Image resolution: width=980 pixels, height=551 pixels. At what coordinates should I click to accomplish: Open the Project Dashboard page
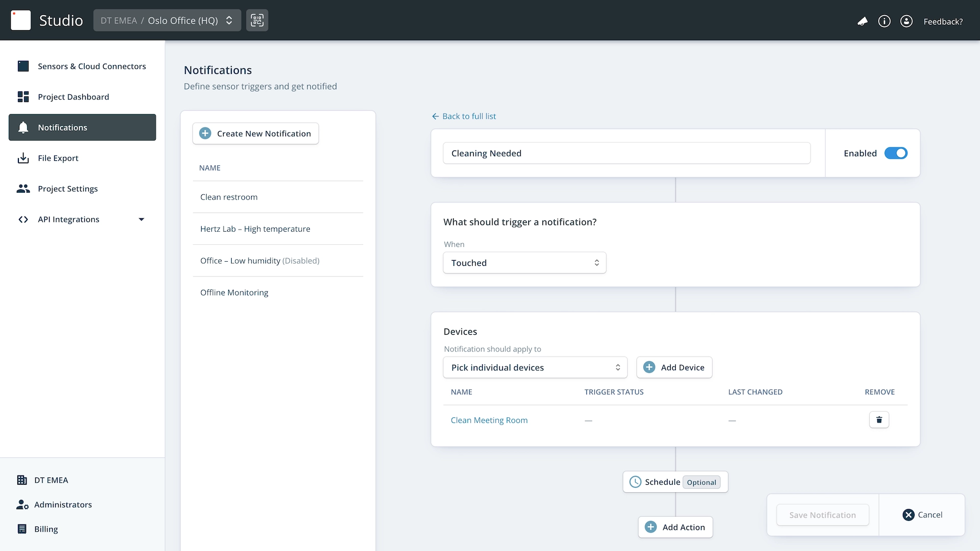(73, 97)
